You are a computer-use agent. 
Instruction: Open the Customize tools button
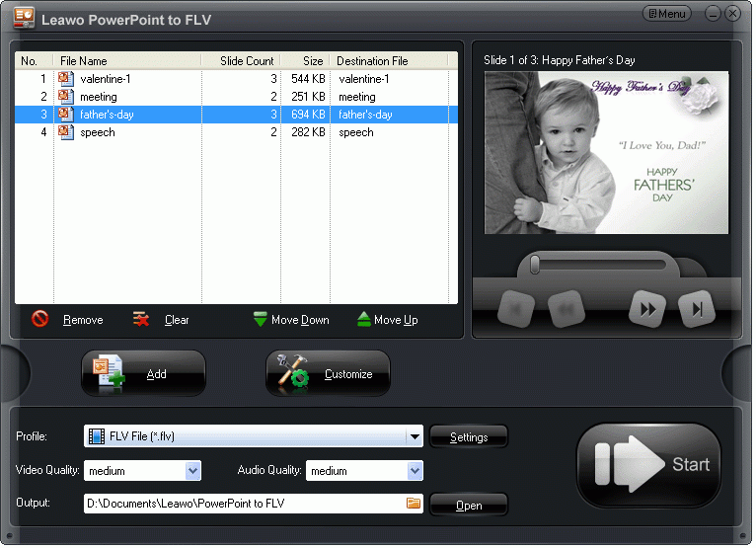pyautogui.click(x=328, y=374)
